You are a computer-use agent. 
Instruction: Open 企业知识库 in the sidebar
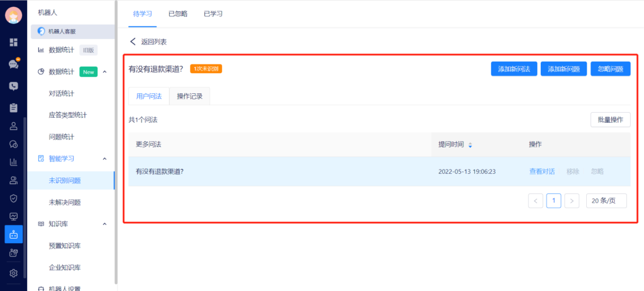65,268
